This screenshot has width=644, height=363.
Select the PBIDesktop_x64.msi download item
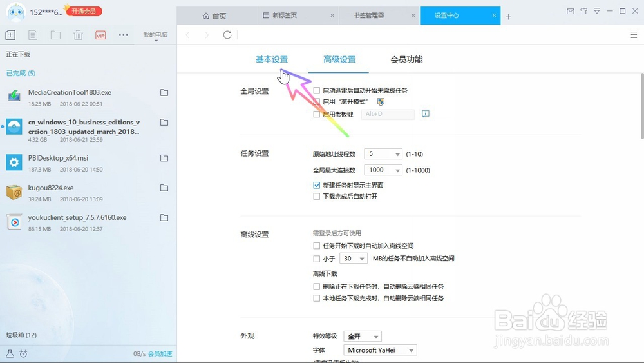click(x=88, y=163)
